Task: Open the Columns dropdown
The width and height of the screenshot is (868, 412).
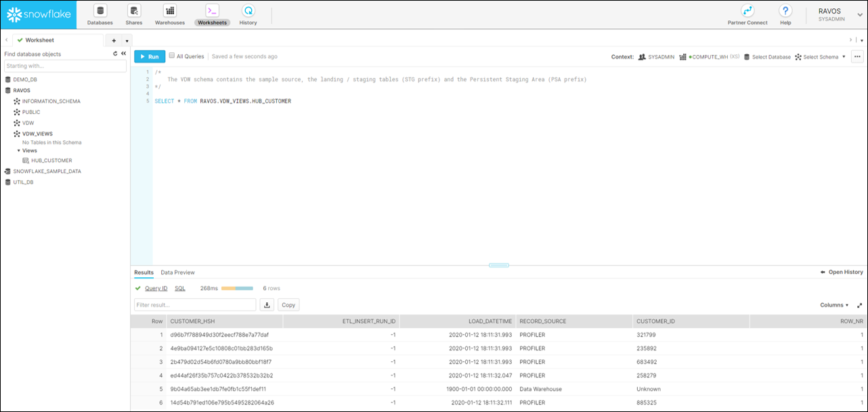Action: (833, 304)
